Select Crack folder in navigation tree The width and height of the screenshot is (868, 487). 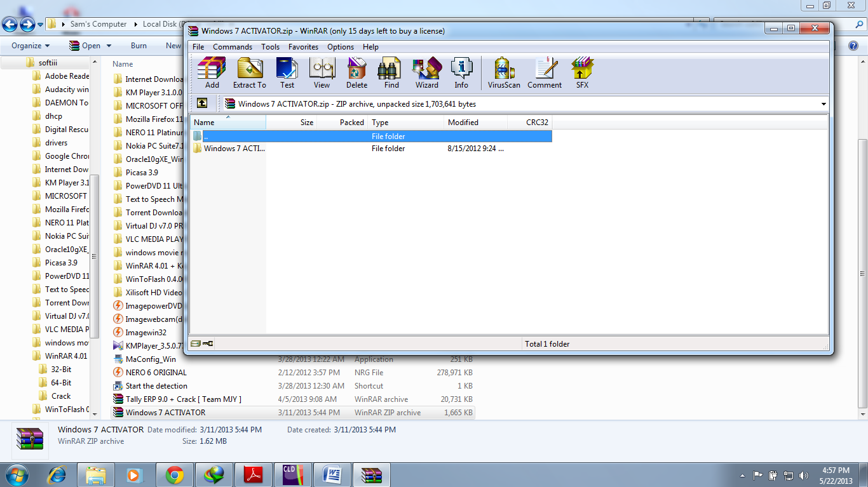[x=55, y=396]
